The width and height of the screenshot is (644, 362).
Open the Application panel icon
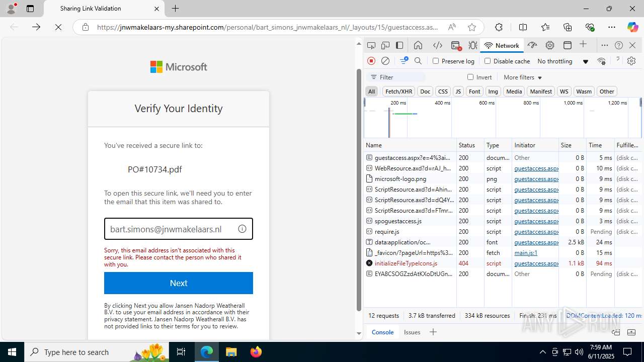(568, 45)
